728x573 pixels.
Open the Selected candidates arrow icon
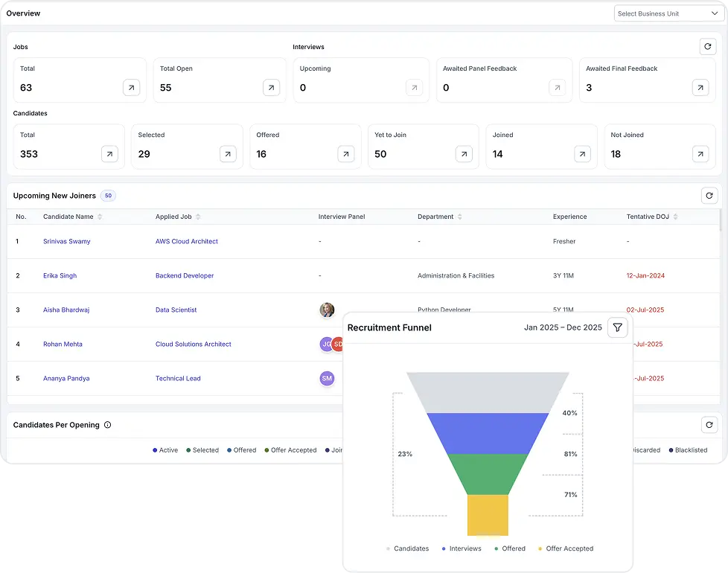pyautogui.click(x=228, y=154)
